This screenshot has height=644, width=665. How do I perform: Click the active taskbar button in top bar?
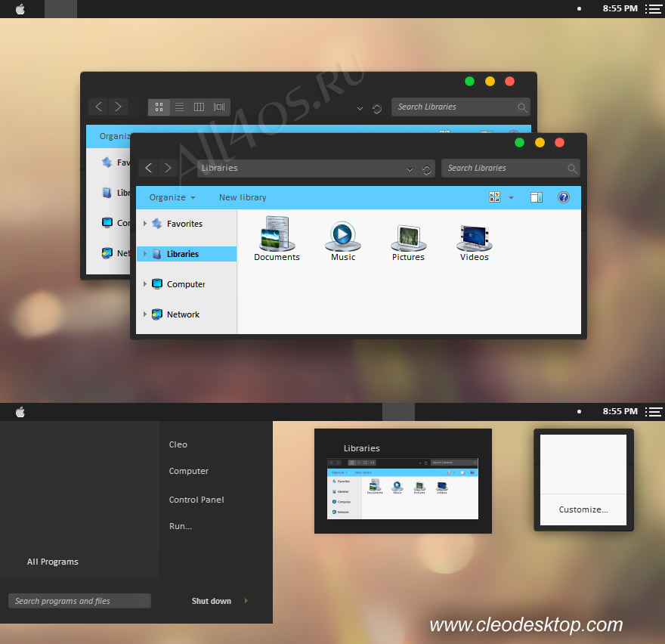[60, 9]
